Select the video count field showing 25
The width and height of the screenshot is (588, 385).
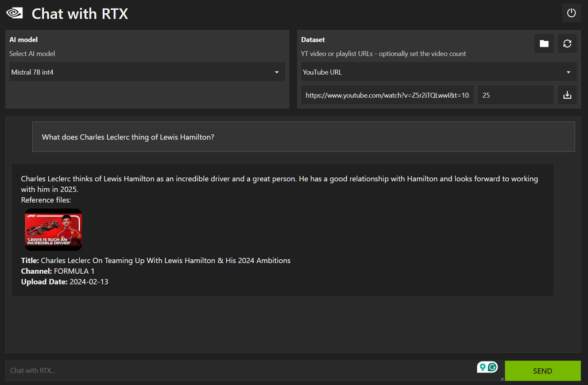point(515,95)
